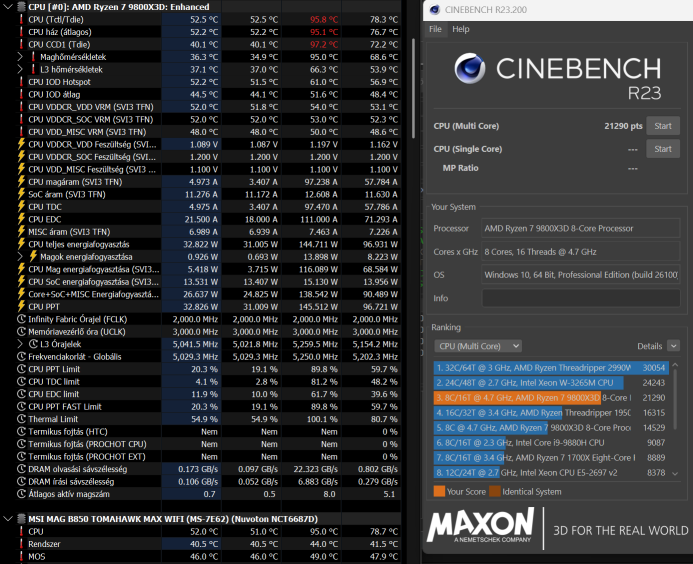Select ranking entry 7 Ryzen 7 1700X
The image size is (693, 564).
click(x=551, y=458)
